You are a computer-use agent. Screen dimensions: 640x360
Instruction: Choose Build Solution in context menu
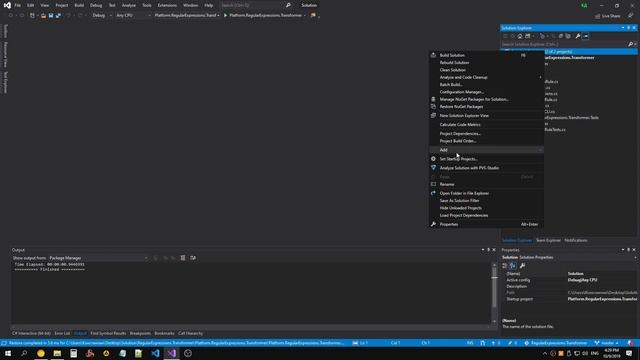click(x=452, y=55)
